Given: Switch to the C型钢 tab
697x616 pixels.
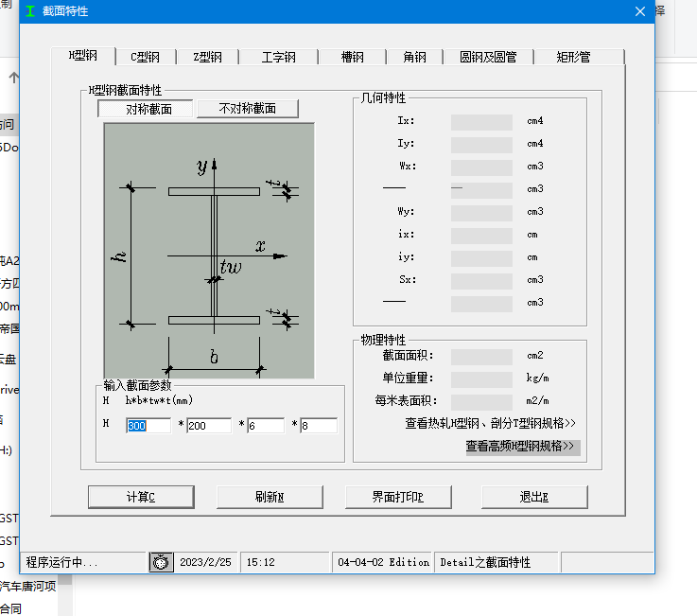Looking at the screenshot, I should tap(145, 57).
